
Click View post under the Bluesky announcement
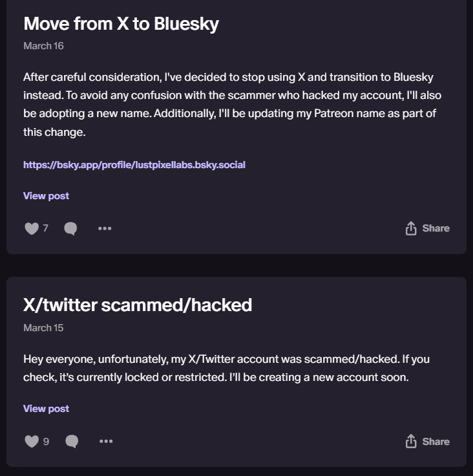pos(46,196)
